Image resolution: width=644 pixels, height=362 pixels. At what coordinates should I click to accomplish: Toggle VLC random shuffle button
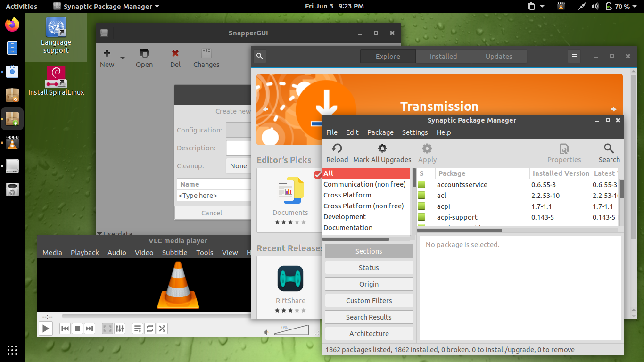coord(162,329)
